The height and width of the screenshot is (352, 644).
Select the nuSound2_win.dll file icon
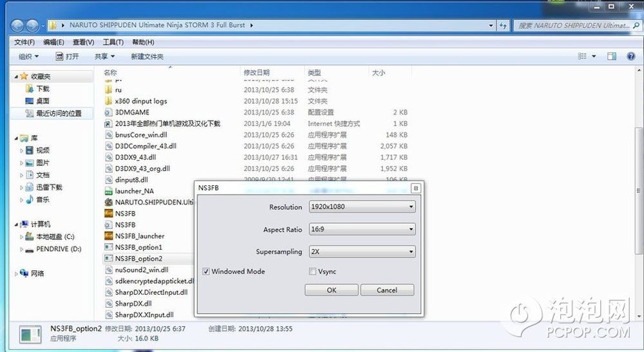(x=108, y=270)
